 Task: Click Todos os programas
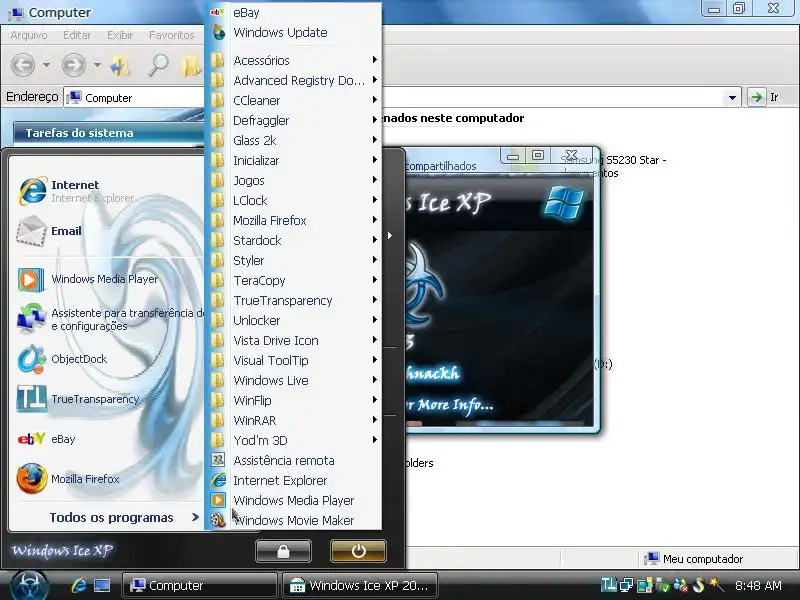click(124, 517)
